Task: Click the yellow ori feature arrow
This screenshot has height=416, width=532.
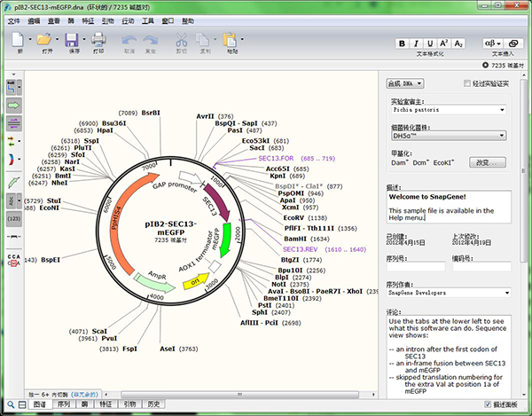Action: tap(196, 281)
